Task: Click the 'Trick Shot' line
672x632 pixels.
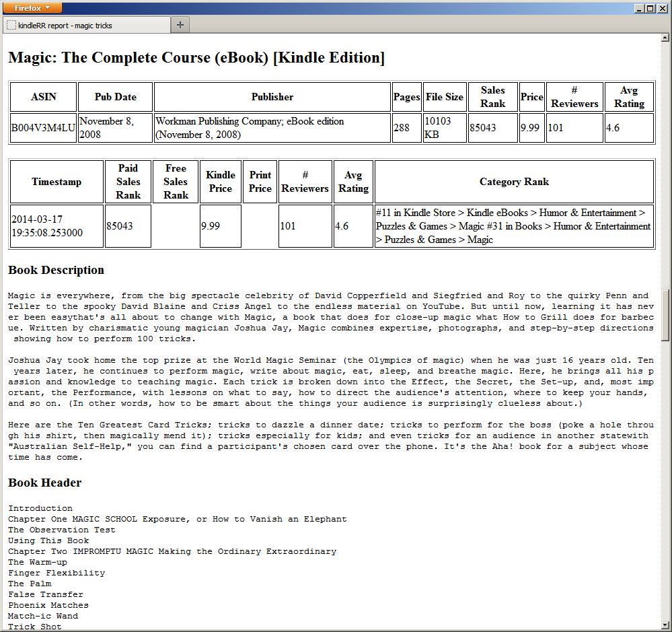Action: [x=35, y=627]
